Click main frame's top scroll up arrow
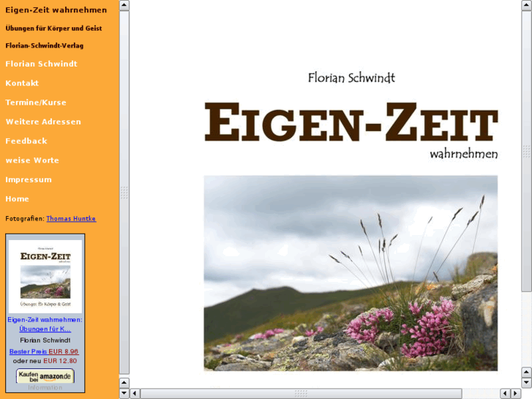532x399 pixels. (x=527, y=5)
